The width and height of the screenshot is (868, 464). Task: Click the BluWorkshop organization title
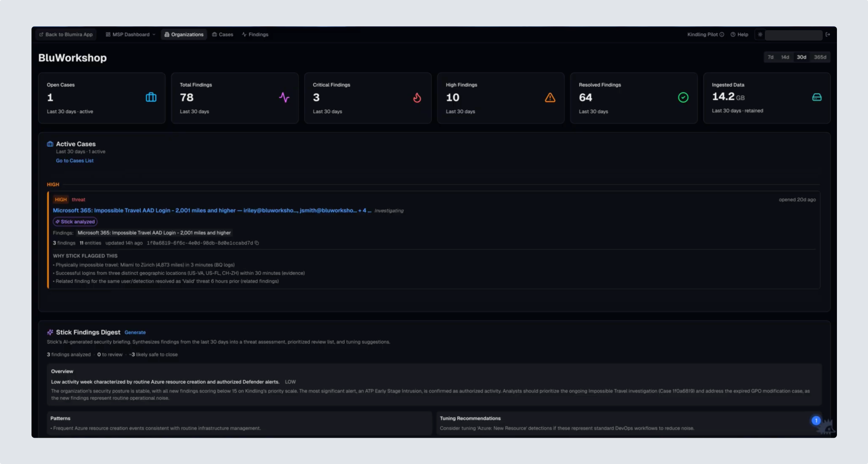[x=72, y=58]
